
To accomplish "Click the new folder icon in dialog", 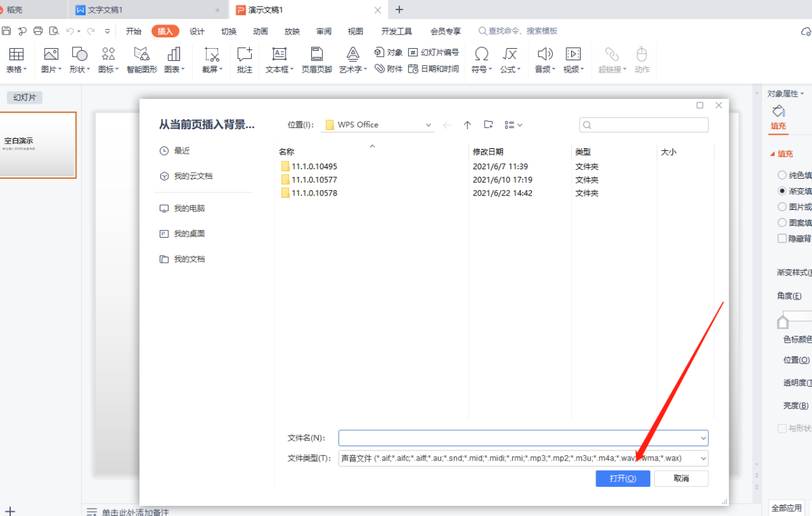I will [x=489, y=125].
